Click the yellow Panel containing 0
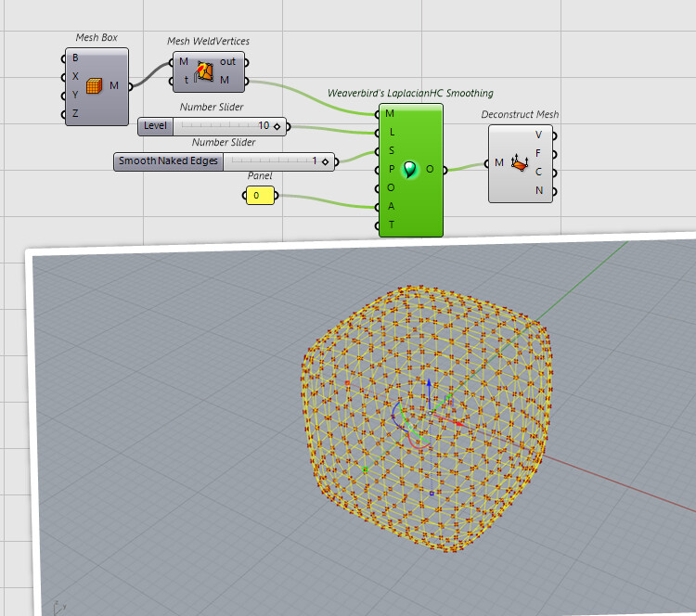This screenshot has height=616, width=696. (x=260, y=195)
